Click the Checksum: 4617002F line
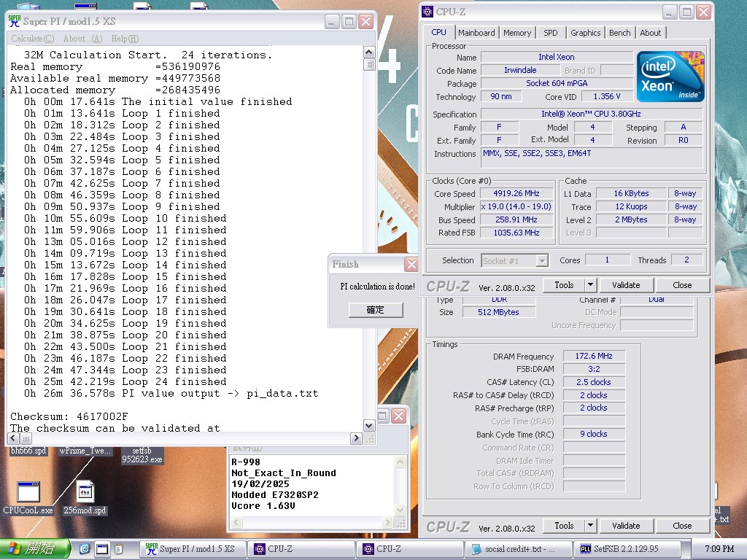This screenshot has width=747, height=560. pos(69,416)
